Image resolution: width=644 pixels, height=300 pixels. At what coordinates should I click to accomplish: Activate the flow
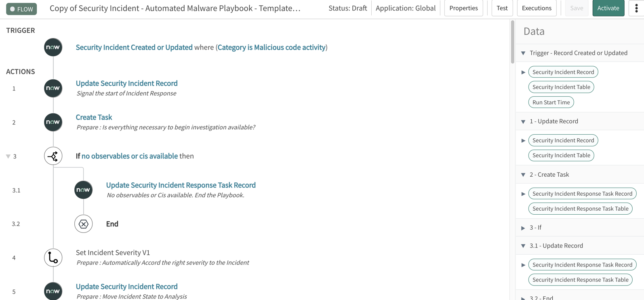click(x=608, y=8)
